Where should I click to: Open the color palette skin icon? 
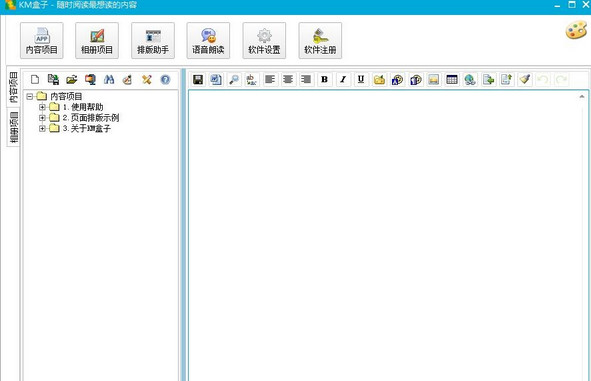pyautogui.click(x=576, y=30)
